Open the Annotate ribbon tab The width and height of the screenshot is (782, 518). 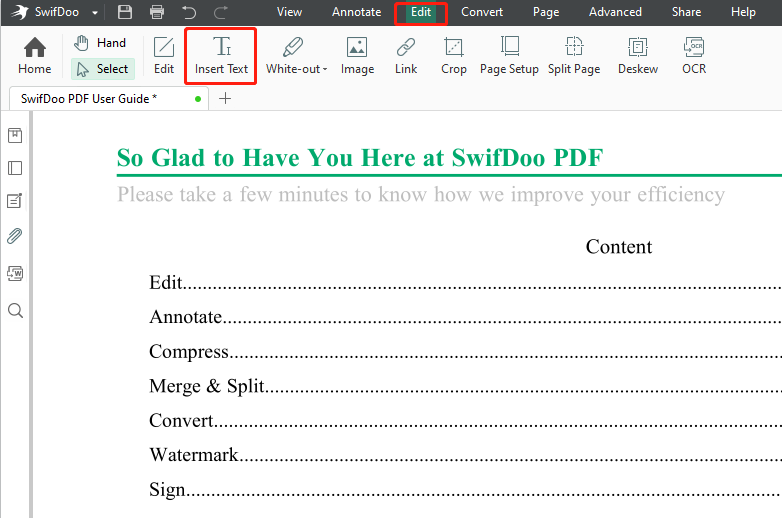357,12
